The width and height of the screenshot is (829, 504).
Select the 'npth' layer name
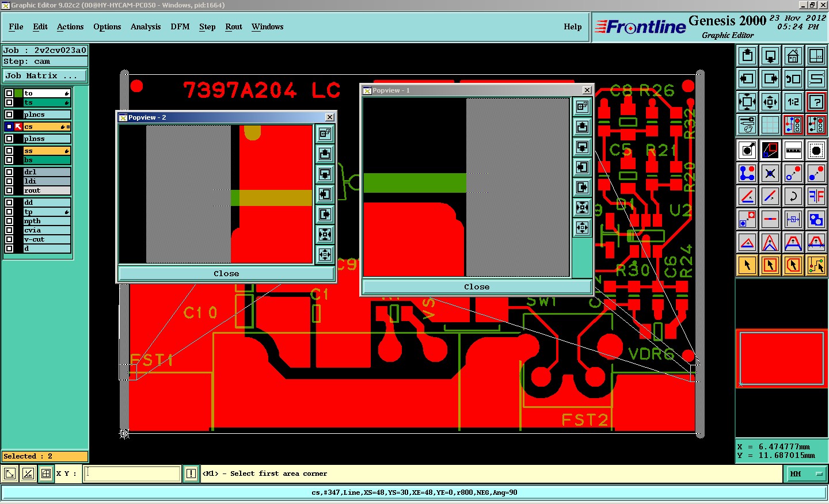pyautogui.click(x=47, y=221)
